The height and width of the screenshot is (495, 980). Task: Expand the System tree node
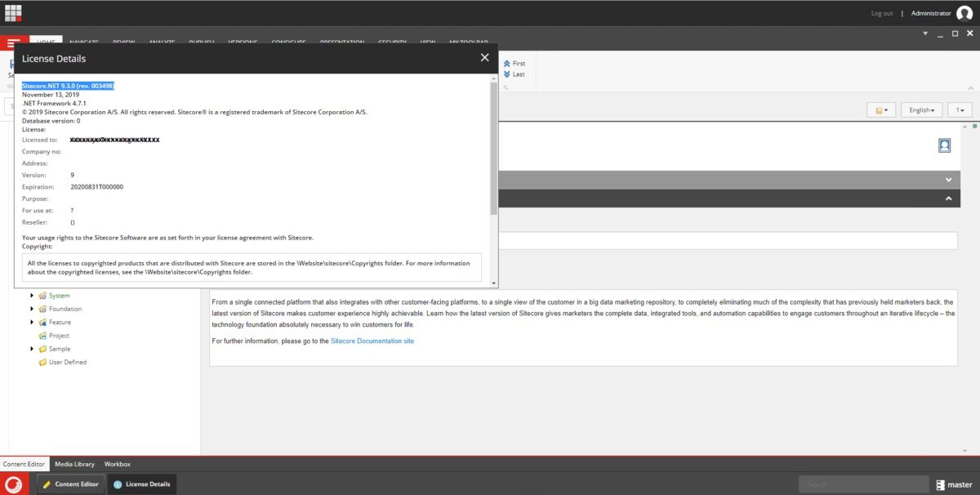coord(32,296)
